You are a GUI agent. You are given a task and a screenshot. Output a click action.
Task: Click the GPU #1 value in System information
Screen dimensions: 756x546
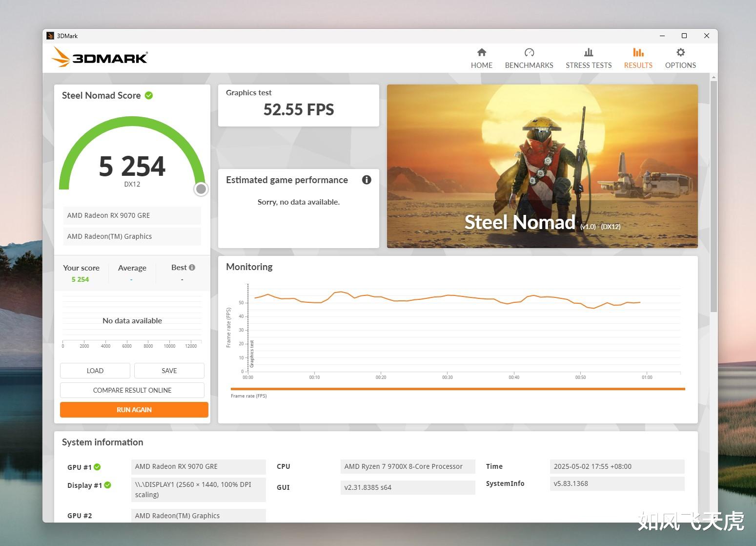(x=199, y=467)
